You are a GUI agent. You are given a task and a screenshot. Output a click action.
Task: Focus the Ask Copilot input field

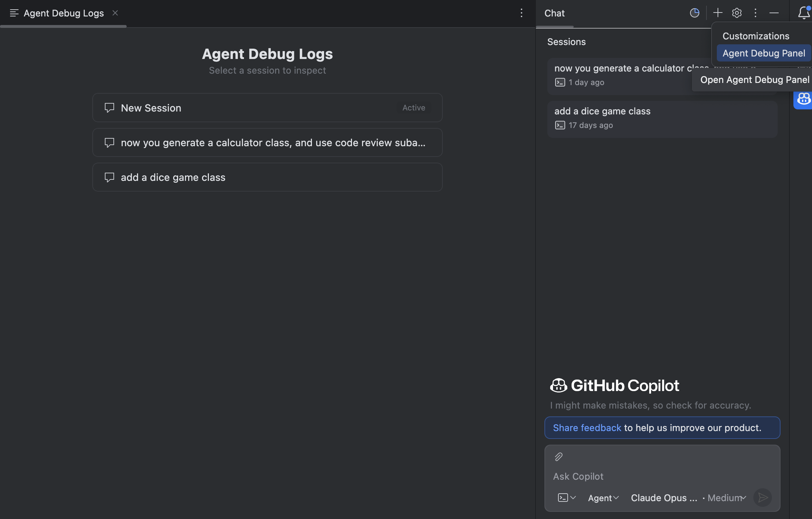pyautogui.click(x=662, y=476)
